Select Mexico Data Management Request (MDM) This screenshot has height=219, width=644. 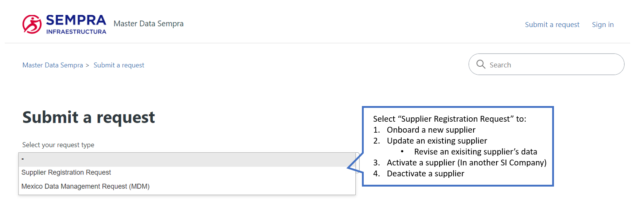[x=85, y=186]
